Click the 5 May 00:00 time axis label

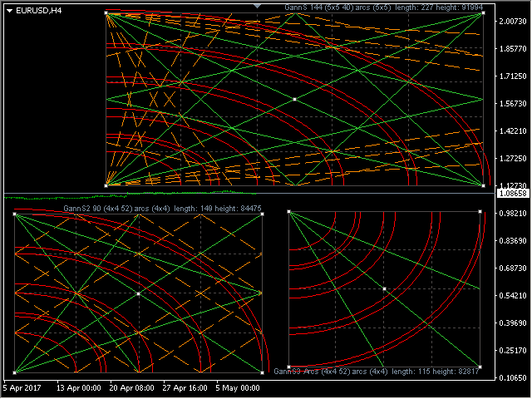click(x=238, y=388)
